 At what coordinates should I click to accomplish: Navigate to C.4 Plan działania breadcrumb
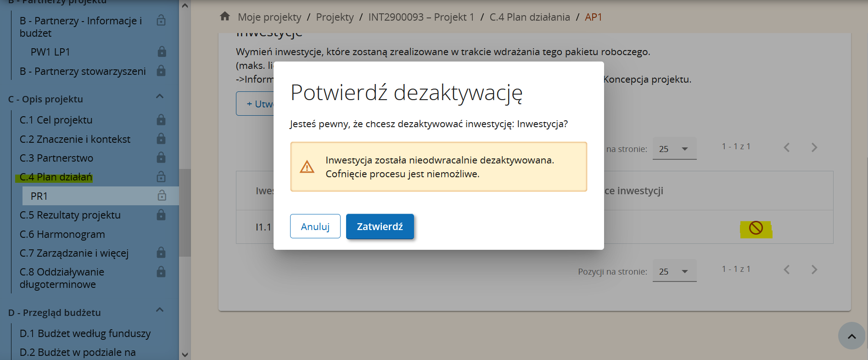[x=529, y=17]
